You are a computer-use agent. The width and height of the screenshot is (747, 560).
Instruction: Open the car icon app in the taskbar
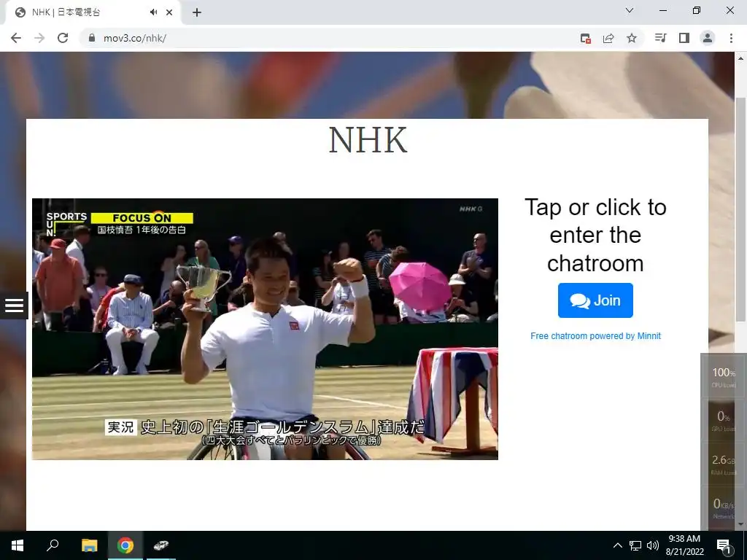[161, 545]
